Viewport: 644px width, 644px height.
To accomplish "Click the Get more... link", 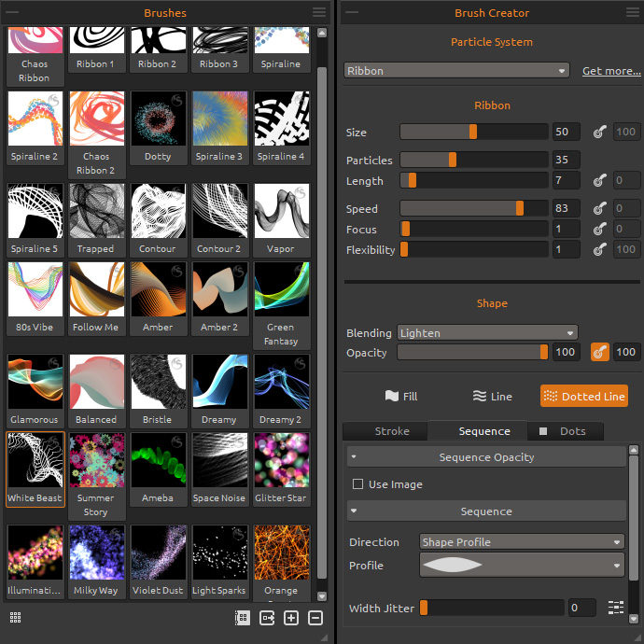I will 611,71.
